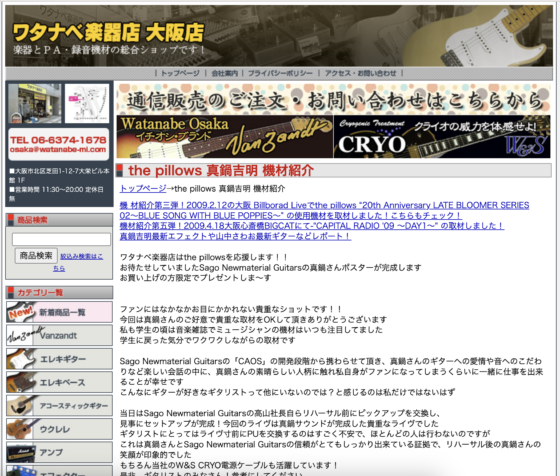
Task: Click the ワタナベ楽器店はthe pillowsを応援します text line
Action: (x=204, y=257)
